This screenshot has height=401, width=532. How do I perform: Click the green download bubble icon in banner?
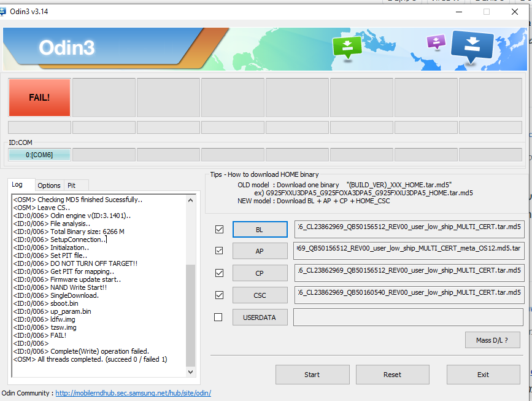point(347,47)
